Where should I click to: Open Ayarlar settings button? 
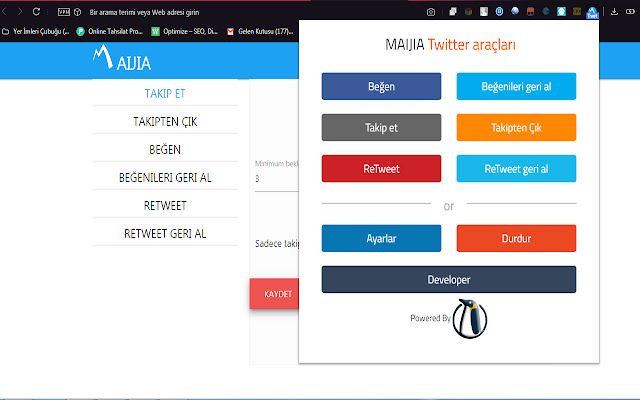(381, 238)
